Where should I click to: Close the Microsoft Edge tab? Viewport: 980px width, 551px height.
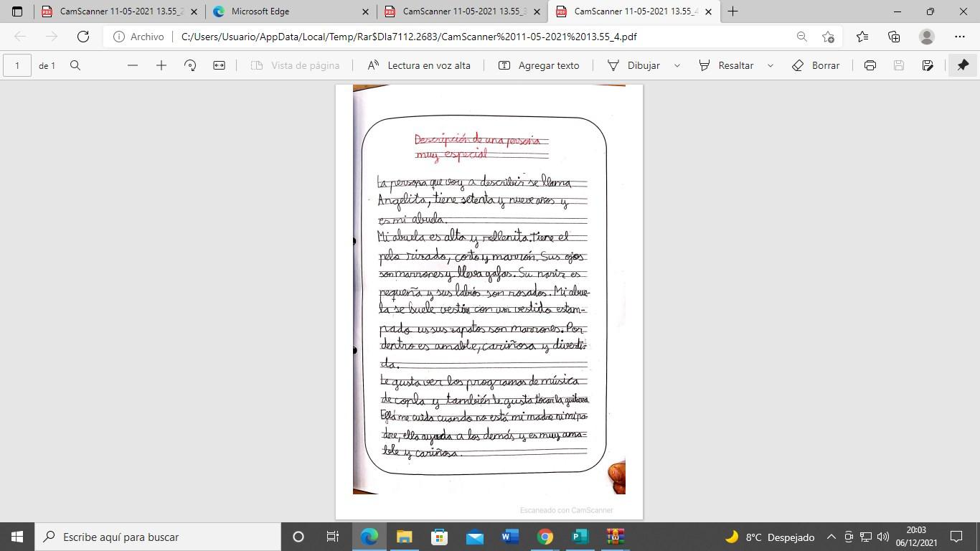coord(365,11)
